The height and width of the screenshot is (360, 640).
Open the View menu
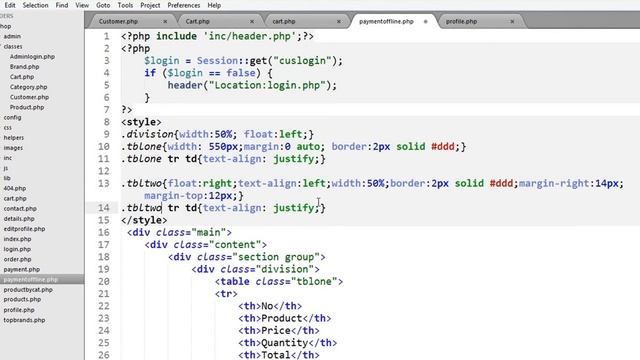click(82, 5)
